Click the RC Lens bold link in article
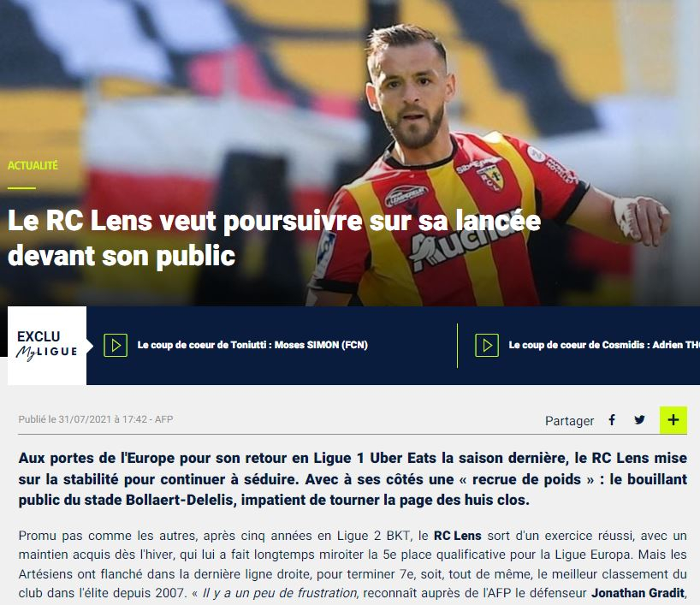700x605 pixels. pos(458,536)
